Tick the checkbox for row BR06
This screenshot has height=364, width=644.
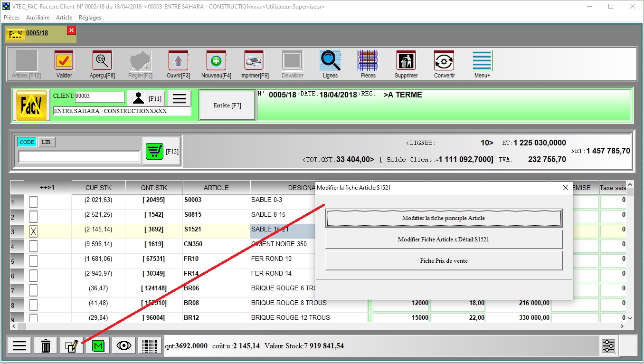(33, 290)
